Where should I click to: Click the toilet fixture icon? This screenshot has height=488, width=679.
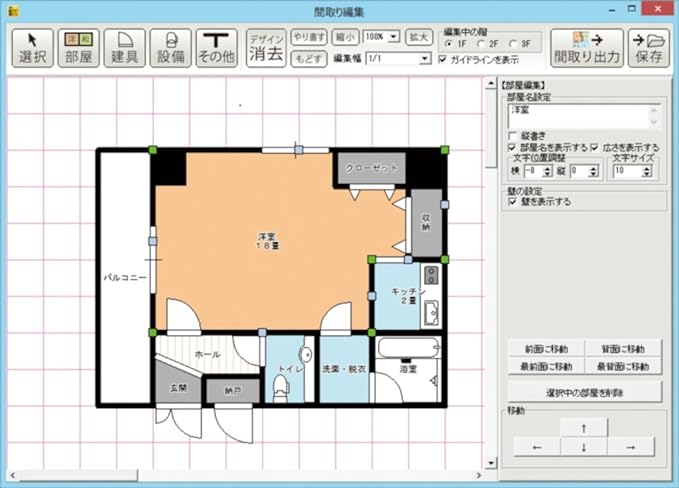[281, 388]
